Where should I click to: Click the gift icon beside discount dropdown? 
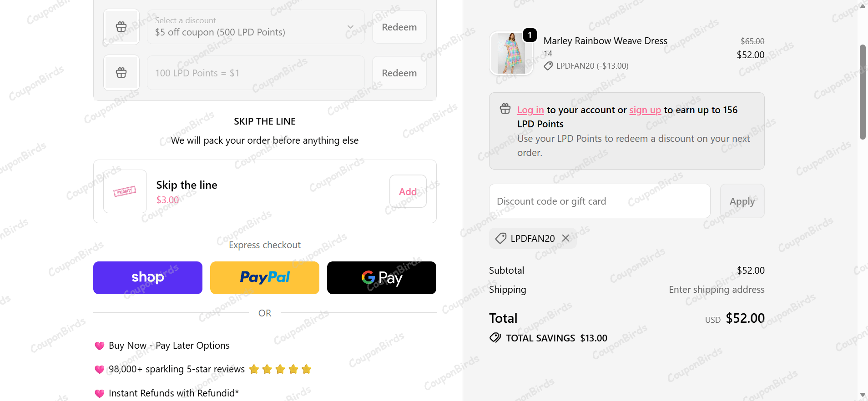click(x=121, y=27)
